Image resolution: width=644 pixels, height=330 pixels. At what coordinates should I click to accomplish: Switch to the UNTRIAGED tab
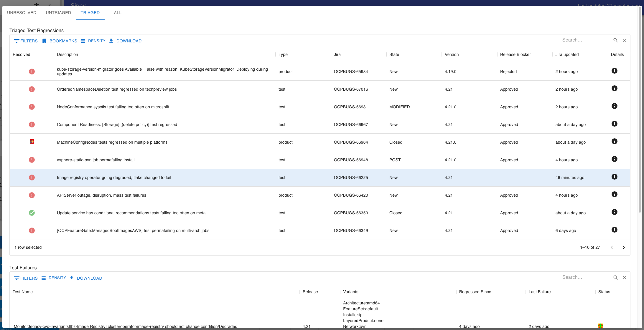click(x=58, y=13)
